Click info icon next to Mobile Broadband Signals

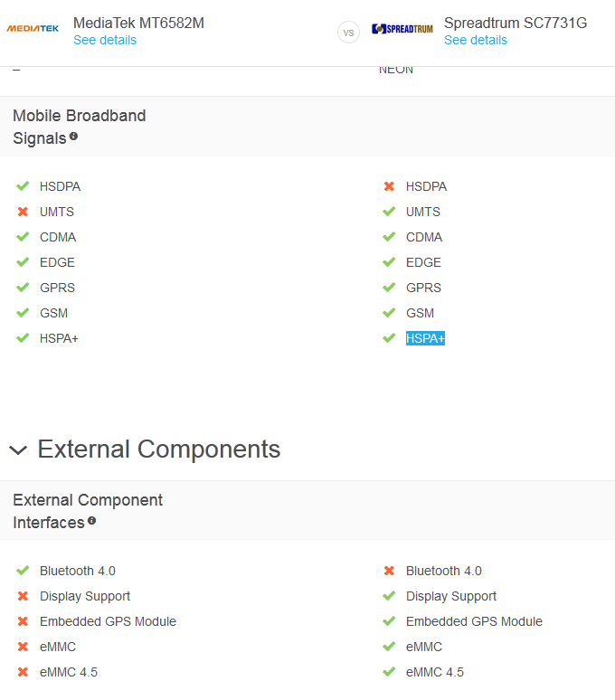[x=73, y=137]
